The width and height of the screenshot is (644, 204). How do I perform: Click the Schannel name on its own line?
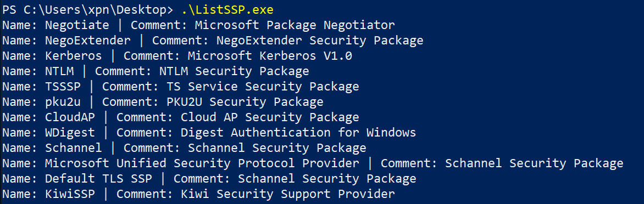[x=74, y=148]
